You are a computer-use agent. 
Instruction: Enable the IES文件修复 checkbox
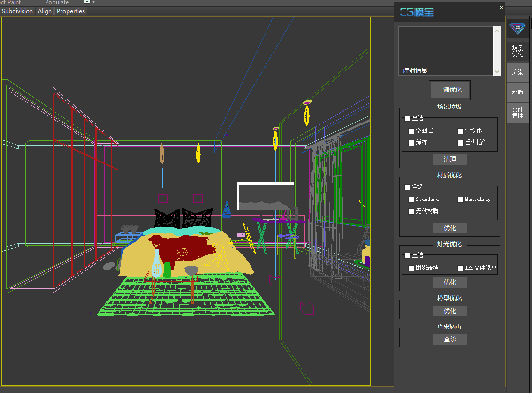pos(461,269)
